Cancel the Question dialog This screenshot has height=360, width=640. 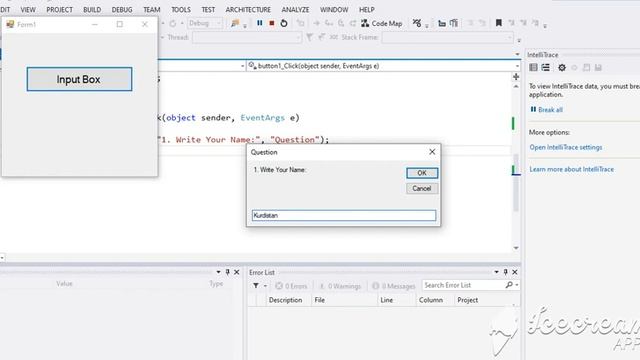pos(422,189)
